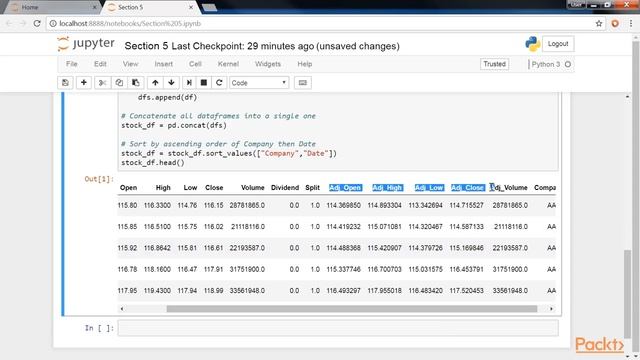Click the Open value 117.95
Viewport: 640px width, 360px height.
click(127, 291)
